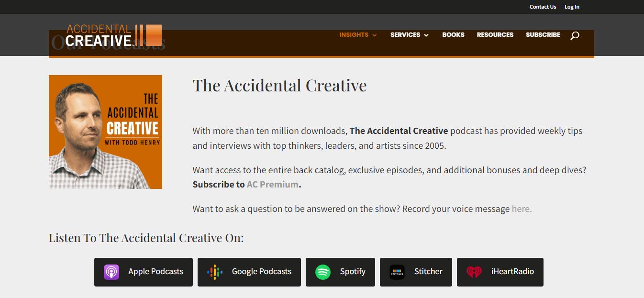Open the Resources menu item

point(495,35)
